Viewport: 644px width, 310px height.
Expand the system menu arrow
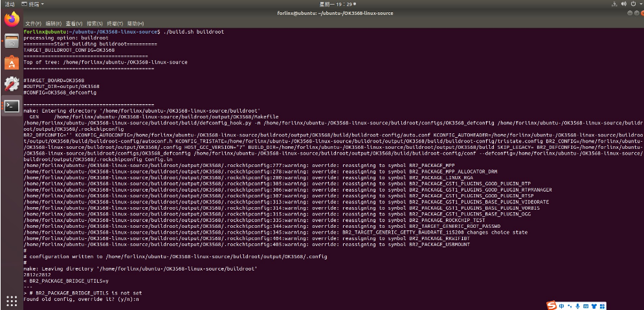pos(640,4)
